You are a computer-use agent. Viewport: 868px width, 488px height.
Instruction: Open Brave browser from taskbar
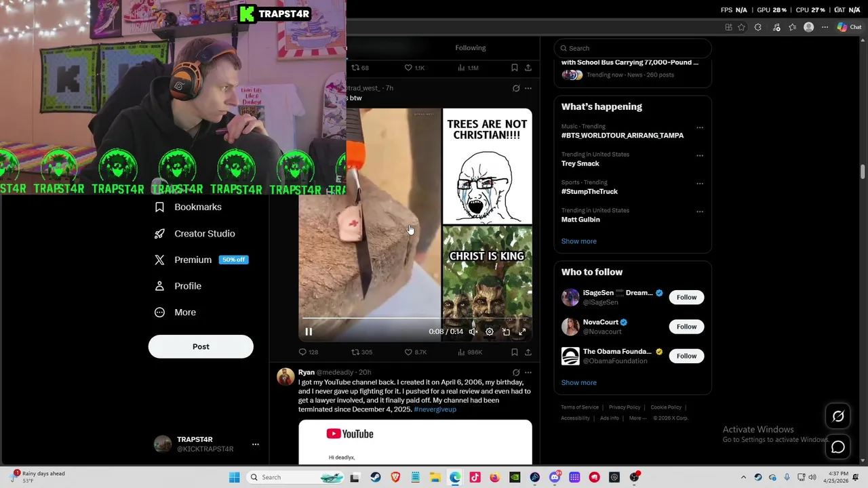pyautogui.click(x=395, y=477)
